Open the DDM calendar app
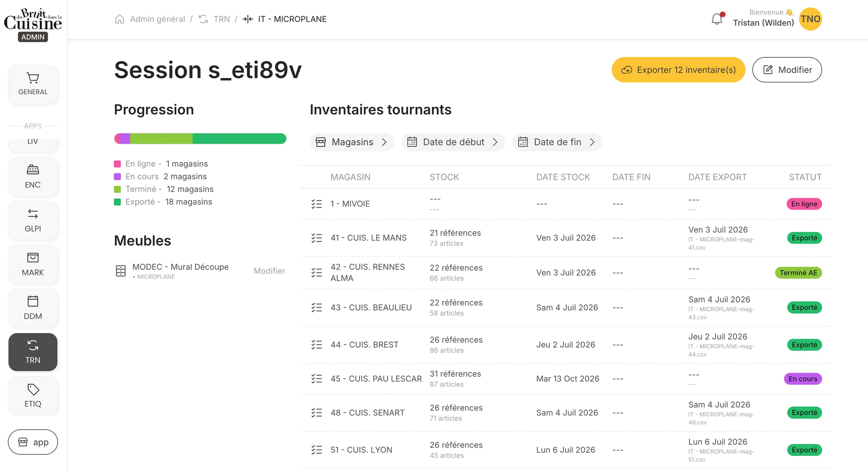Image resolution: width=868 pixels, height=472 pixels. coord(33,308)
